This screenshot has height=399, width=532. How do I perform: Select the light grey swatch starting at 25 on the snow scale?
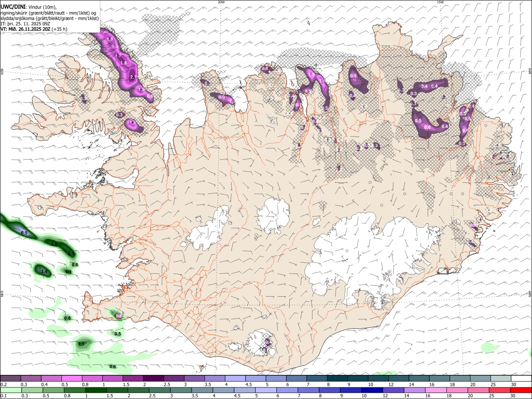(x=501, y=378)
